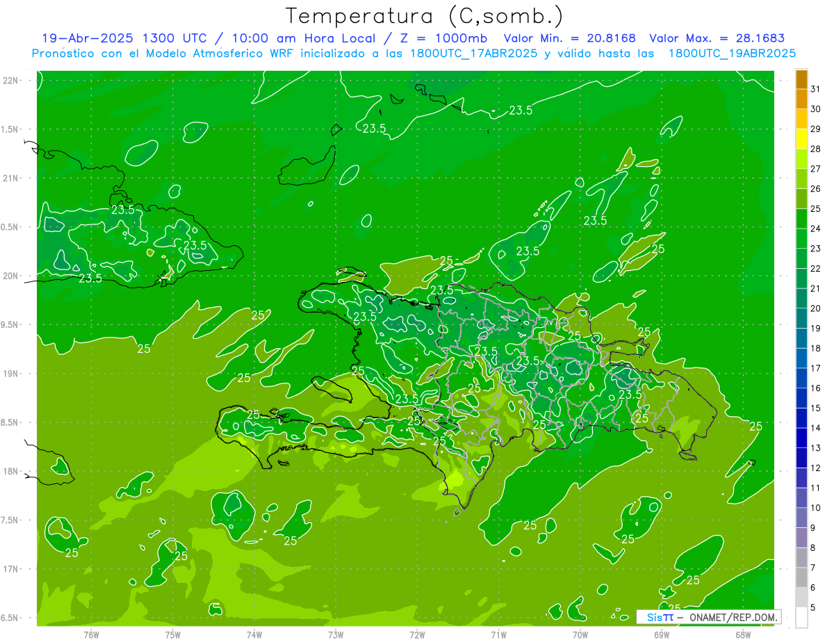Click the '5' value on the color scale

pos(813,607)
